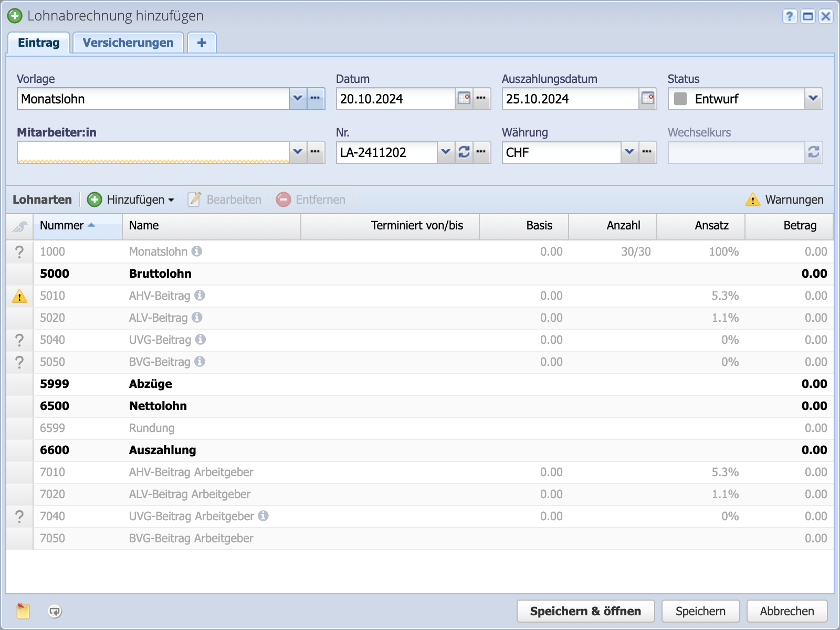
Task: Click the plus tab to add tab
Action: pos(202,43)
